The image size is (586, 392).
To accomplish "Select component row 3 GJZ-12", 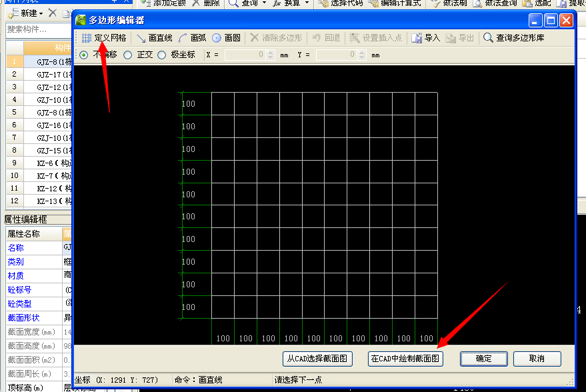I will coord(39,87).
